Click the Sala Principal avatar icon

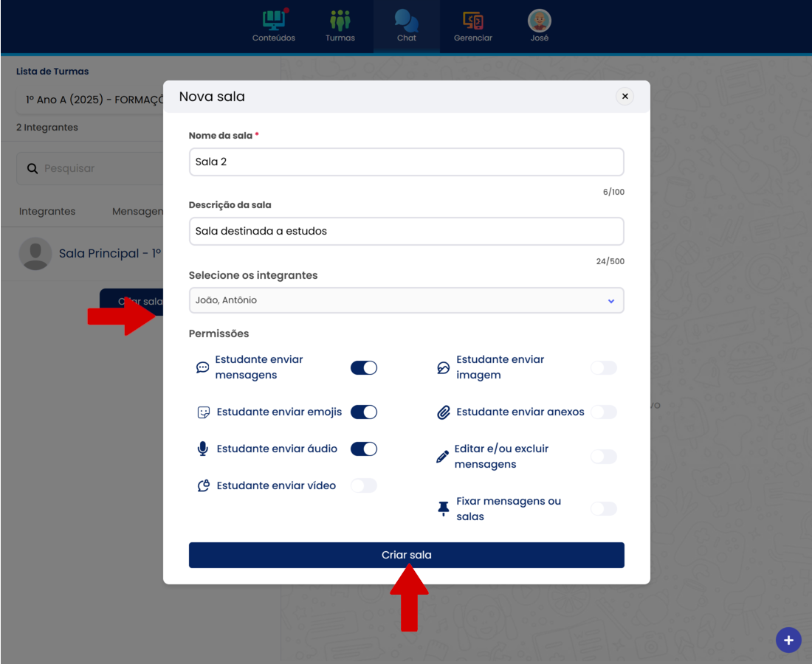pos(35,254)
